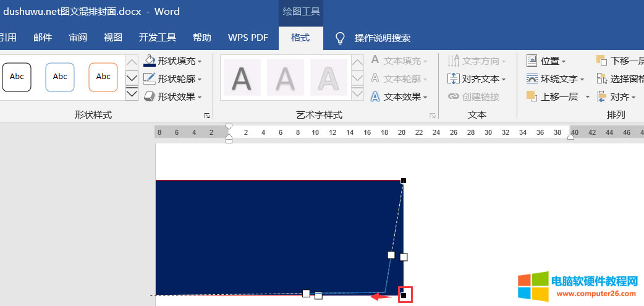
Task: Click the right indent ruler marker
Action: [570, 137]
